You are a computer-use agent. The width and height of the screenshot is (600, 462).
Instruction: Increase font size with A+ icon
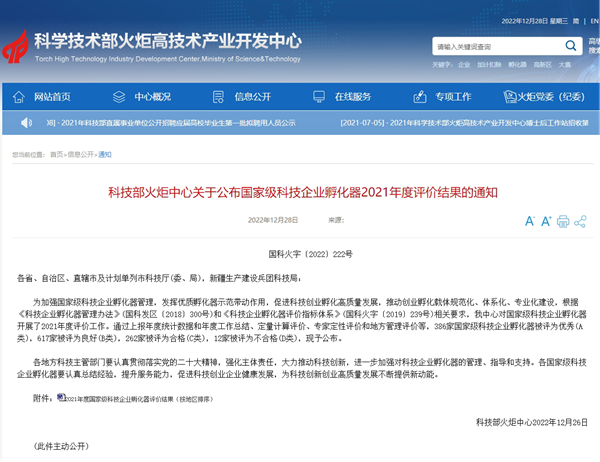coord(544,221)
